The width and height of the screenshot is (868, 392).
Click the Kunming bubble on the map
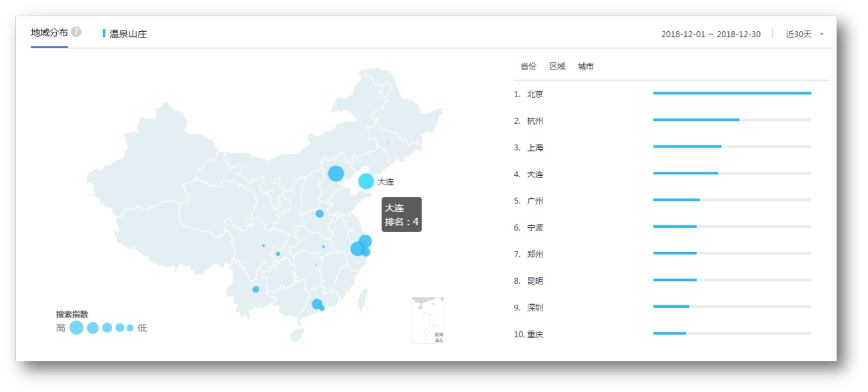click(x=256, y=289)
